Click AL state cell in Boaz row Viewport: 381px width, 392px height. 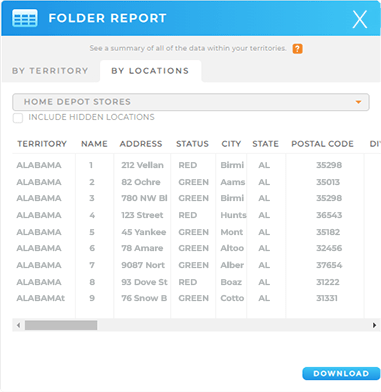(x=264, y=282)
